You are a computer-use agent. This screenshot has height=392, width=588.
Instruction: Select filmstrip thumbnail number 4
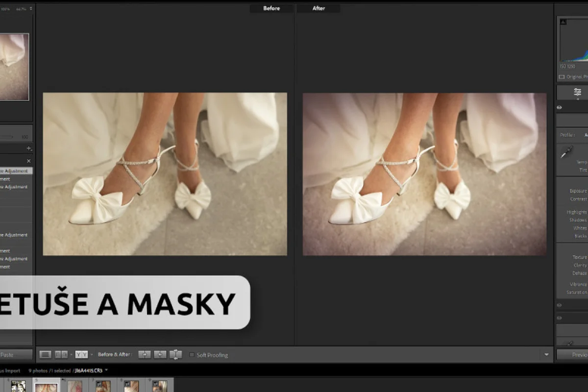pos(19,386)
